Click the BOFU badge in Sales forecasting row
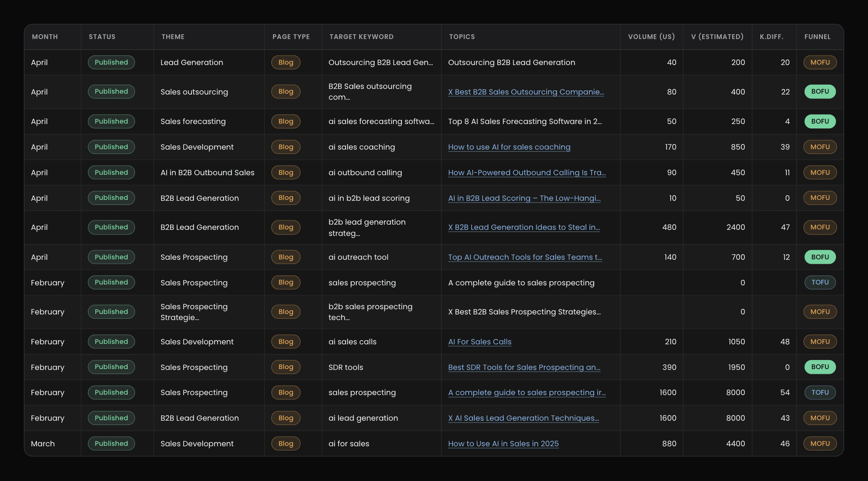This screenshot has height=481, width=868. pyautogui.click(x=820, y=121)
